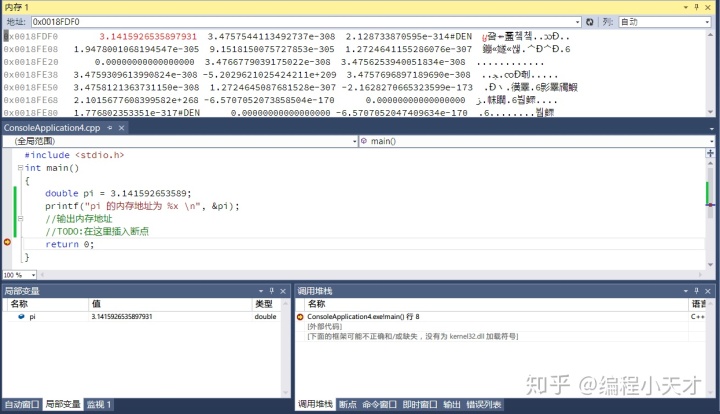Pin the 内存 1 panel
The width and height of the screenshot is (720, 414).
pos(697,7)
